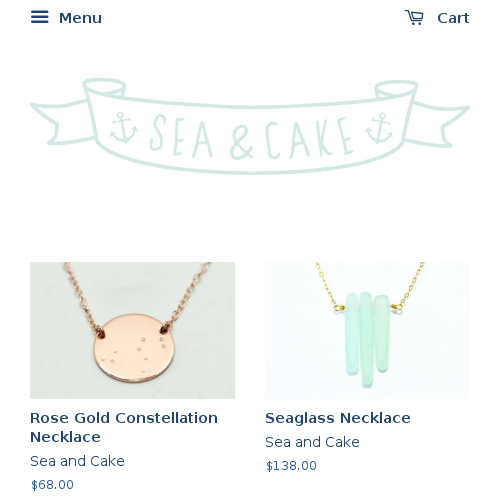Click the ampersand in the banner logo
Image resolution: width=500 pixels, height=500 pixels.
pyautogui.click(x=241, y=144)
